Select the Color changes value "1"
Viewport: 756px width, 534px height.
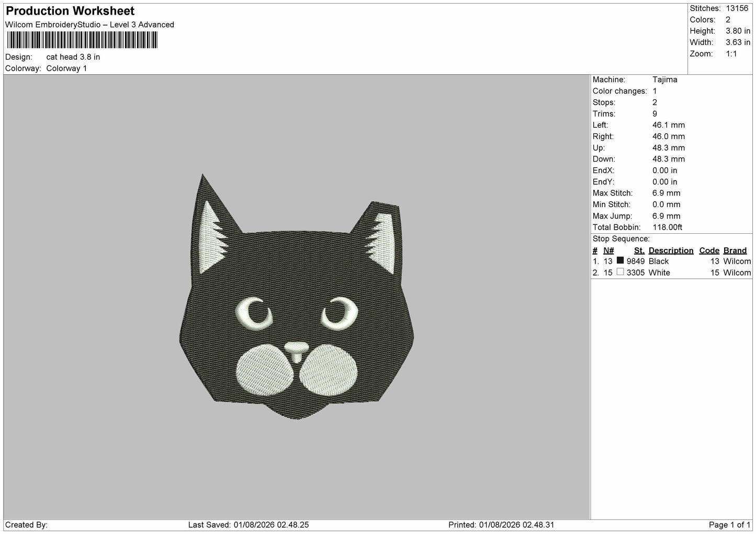655,91
